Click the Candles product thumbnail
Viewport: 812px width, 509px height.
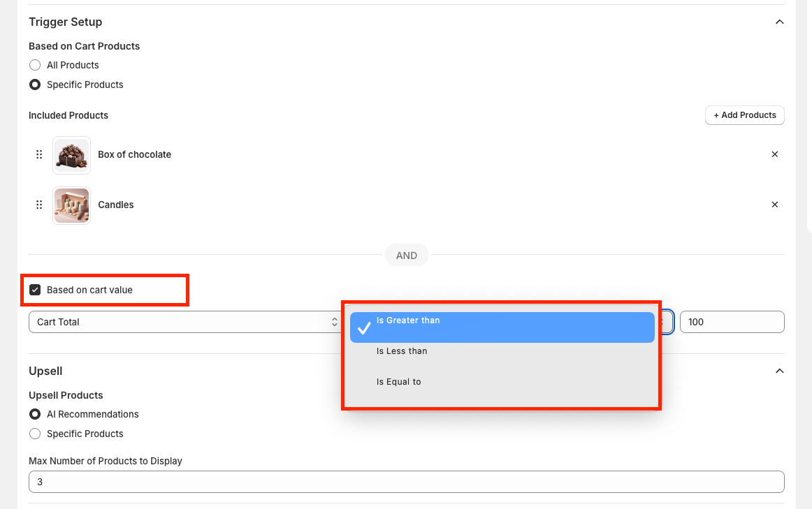pyautogui.click(x=71, y=205)
